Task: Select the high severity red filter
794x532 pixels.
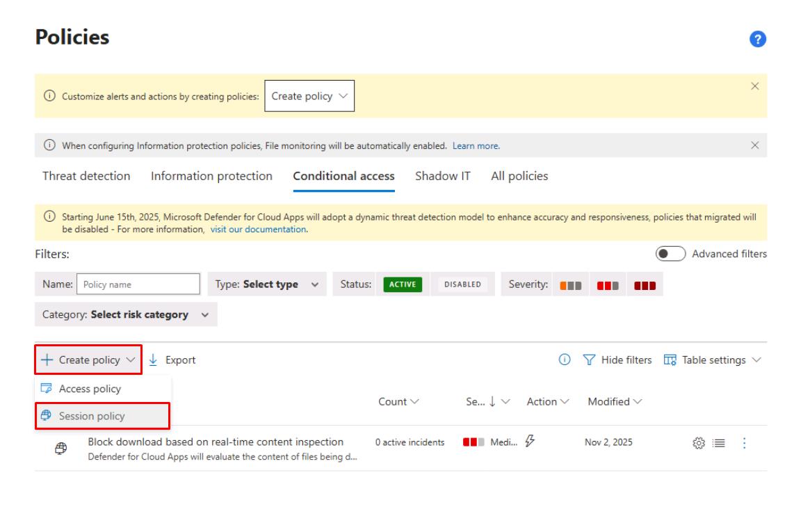Action: (644, 284)
